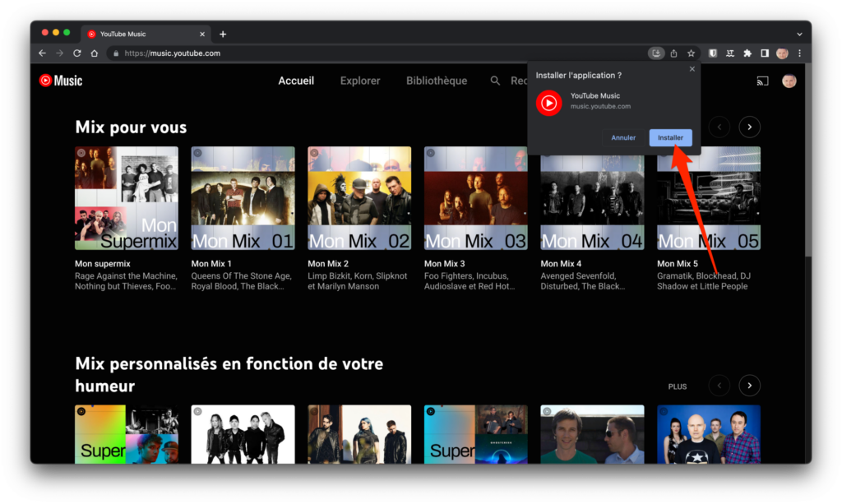The height and width of the screenshot is (504, 842).
Task: Click the site lock icon
Action: (x=116, y=53)
